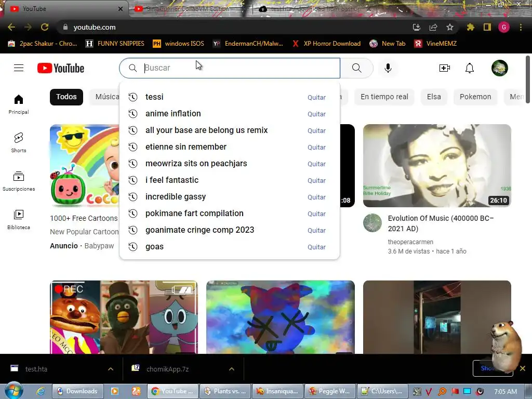
Task: Click the install app icon in address bar
Action: pos(417,27)
